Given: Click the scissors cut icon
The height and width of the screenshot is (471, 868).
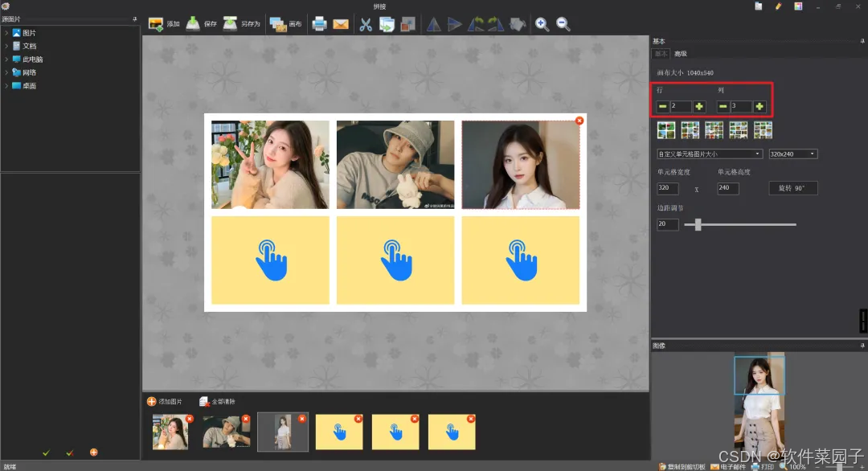Looking at the screenshot, I should (x=366, y=24).
